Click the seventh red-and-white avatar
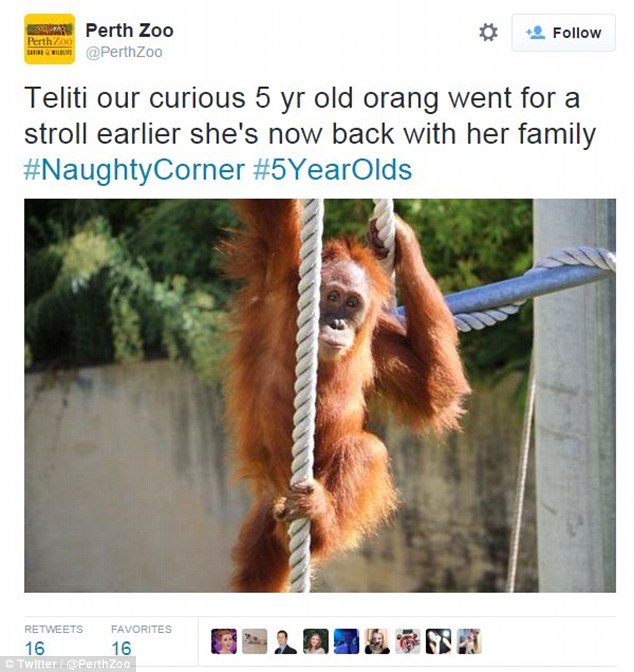The width and height of the screenshot is (634, 672). tap(408, 641)
